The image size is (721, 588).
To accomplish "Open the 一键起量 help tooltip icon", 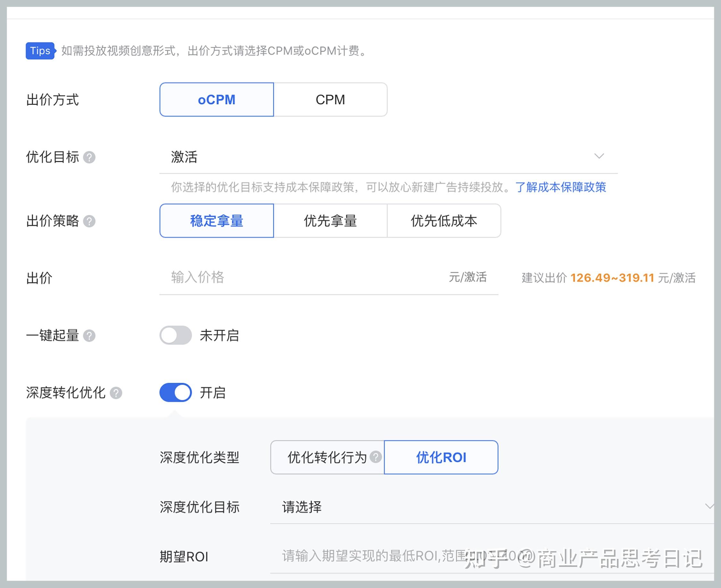I will coord(90,336).
